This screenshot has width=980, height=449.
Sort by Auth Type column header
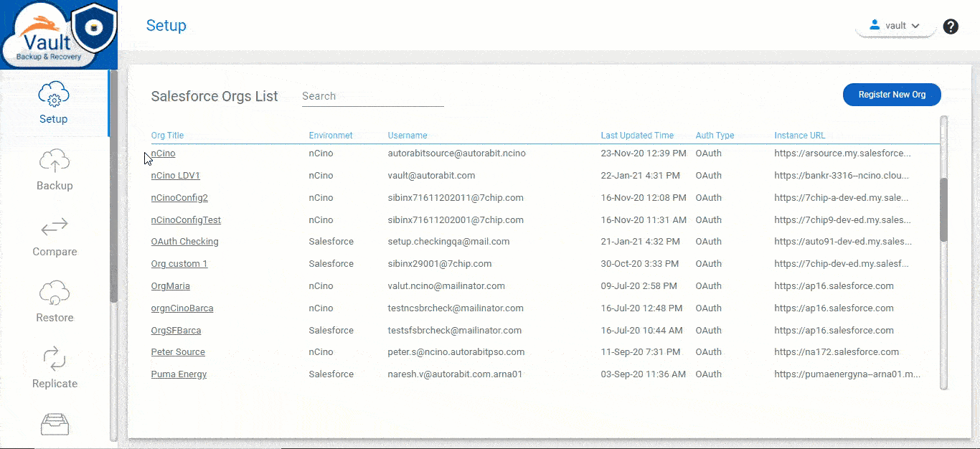pyautogui.click(x=715, y=136)
